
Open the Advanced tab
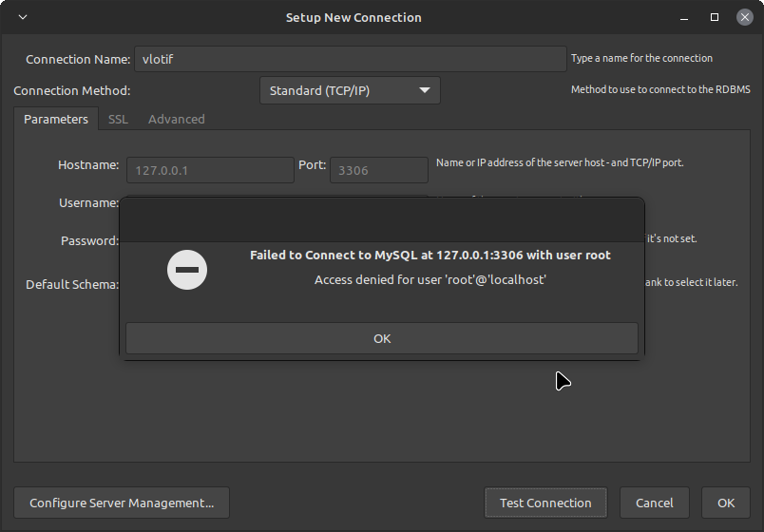[176, 119]
